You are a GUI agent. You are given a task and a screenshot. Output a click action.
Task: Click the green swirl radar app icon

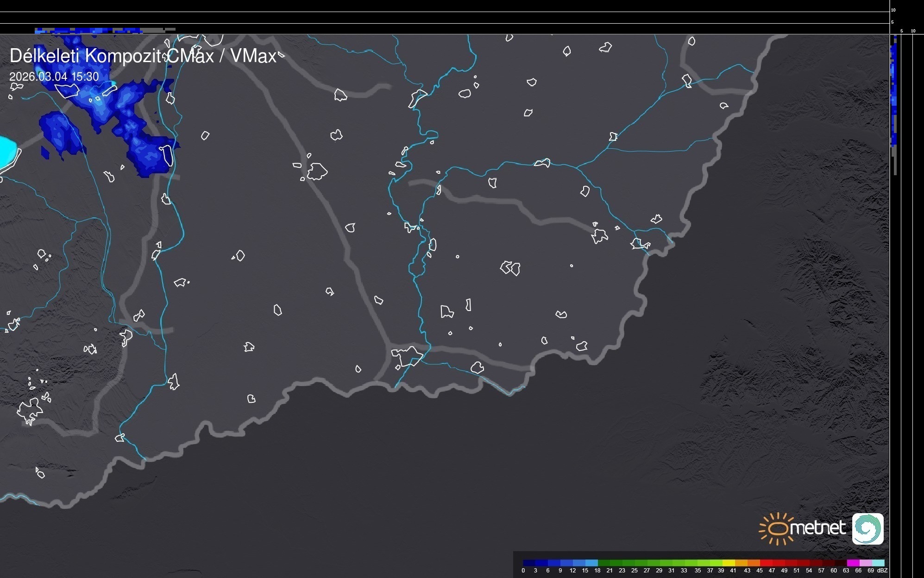tap(867, 528)
